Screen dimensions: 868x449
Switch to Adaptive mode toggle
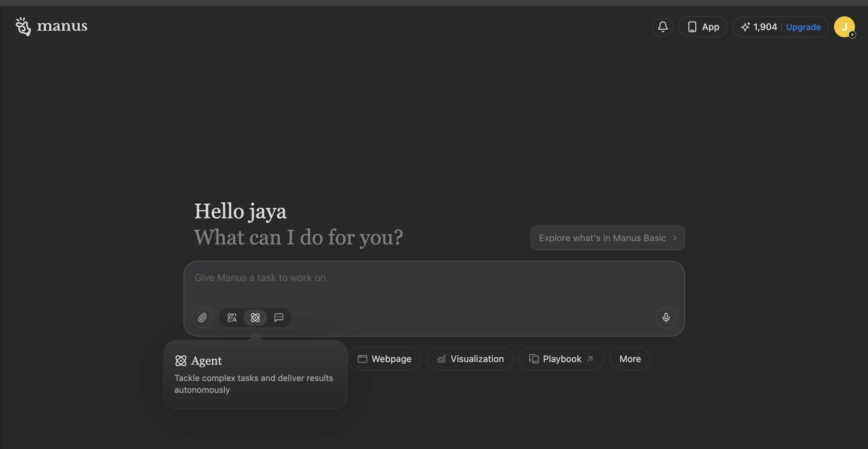coord(232,317)
